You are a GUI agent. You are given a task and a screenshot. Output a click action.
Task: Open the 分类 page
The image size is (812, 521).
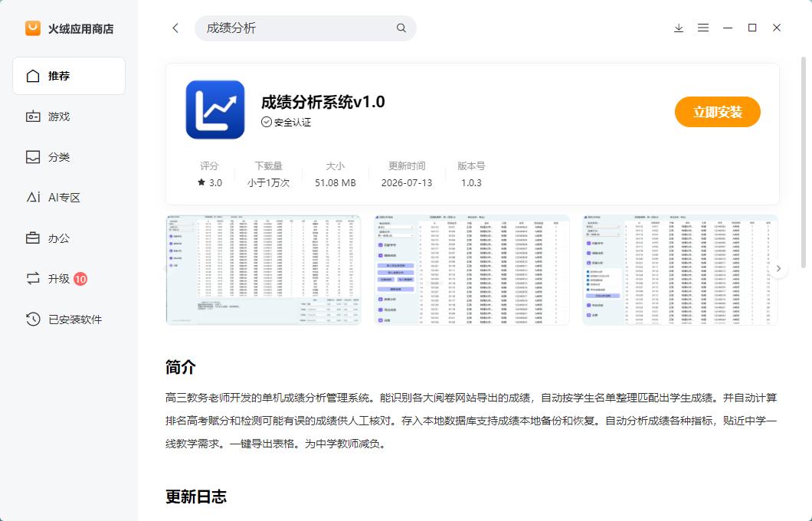(x=69, y=157)
